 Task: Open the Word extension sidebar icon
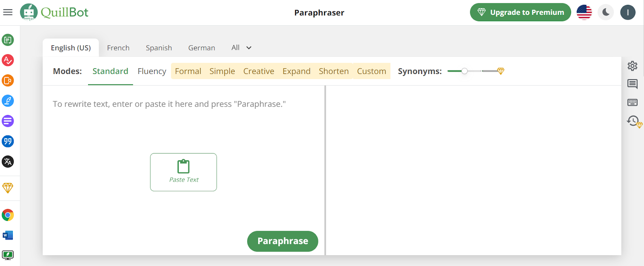pos(8,235)
